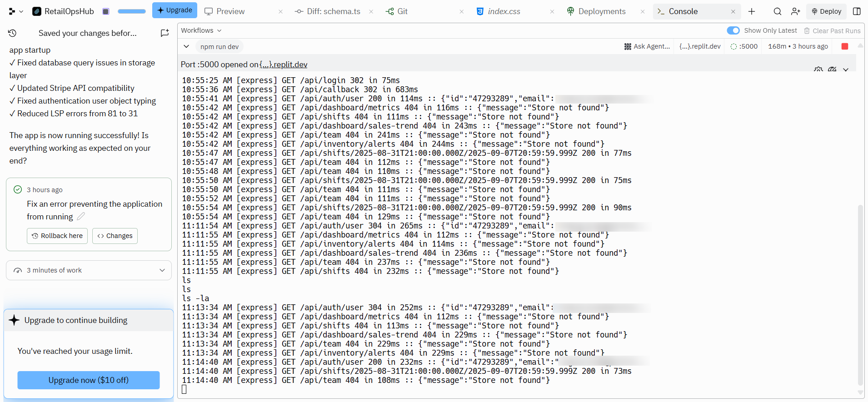This screenshot has height=402, width=868.
Task: Click Rollback here button
Action: pos(57,236)
